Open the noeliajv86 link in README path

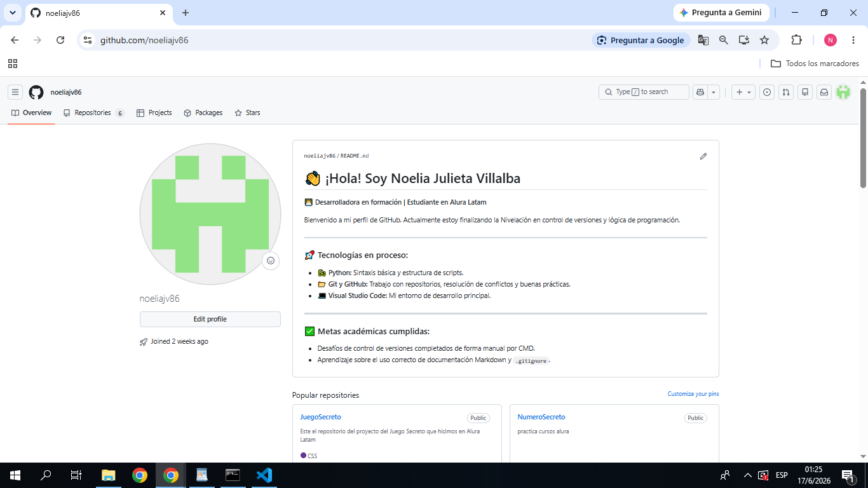(320, 156)
